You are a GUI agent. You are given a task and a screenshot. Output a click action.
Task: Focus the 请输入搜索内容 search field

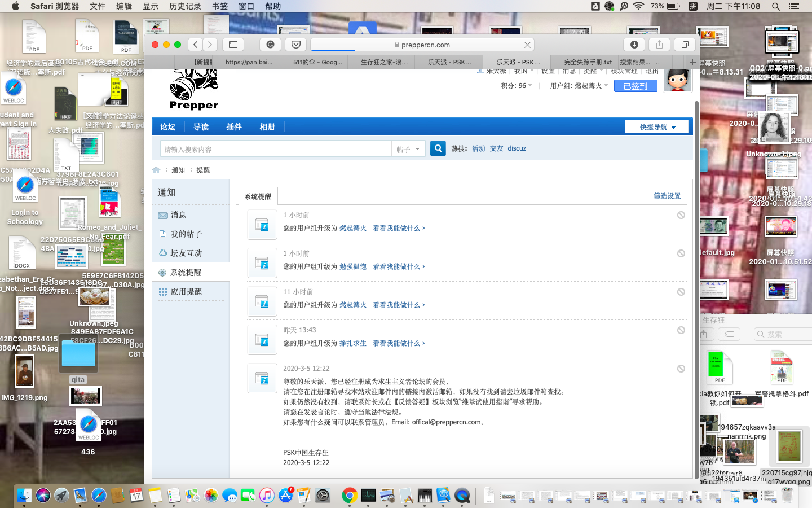coord(276,149)
